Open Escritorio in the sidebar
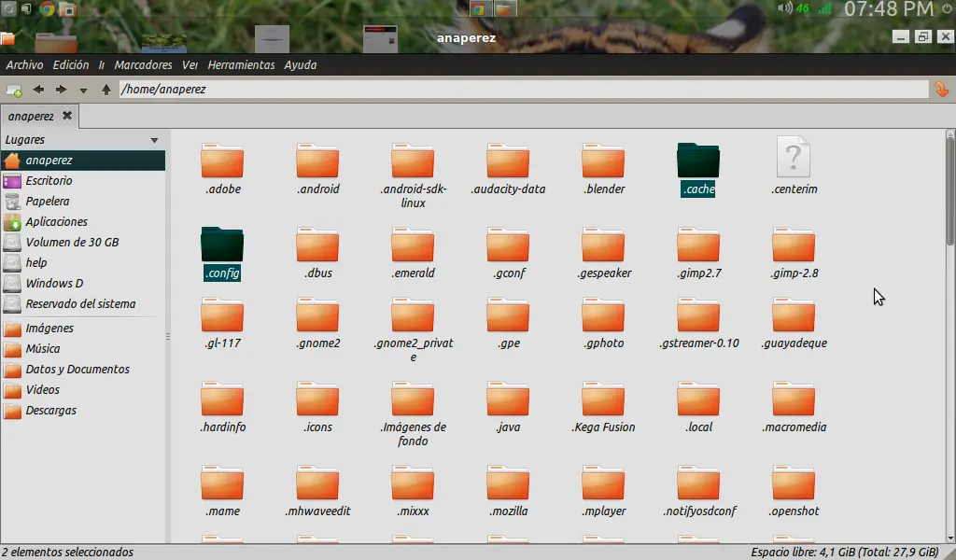 pos(83,181)
